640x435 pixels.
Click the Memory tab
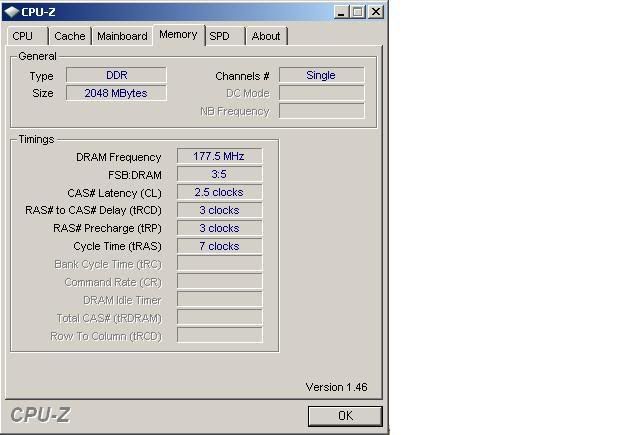178,35
